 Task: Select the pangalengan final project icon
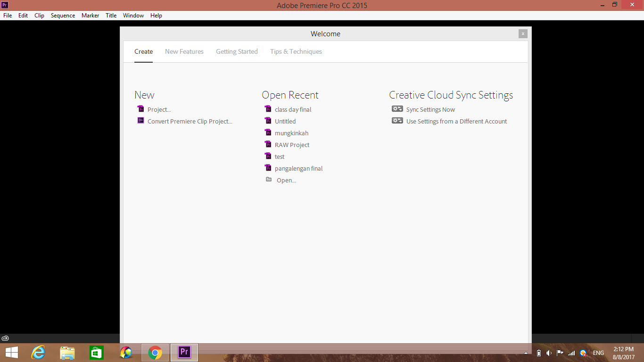tap(268, 168)
